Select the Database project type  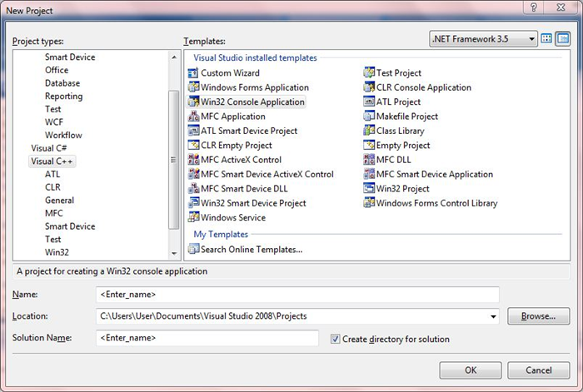[x=62, y=83]
